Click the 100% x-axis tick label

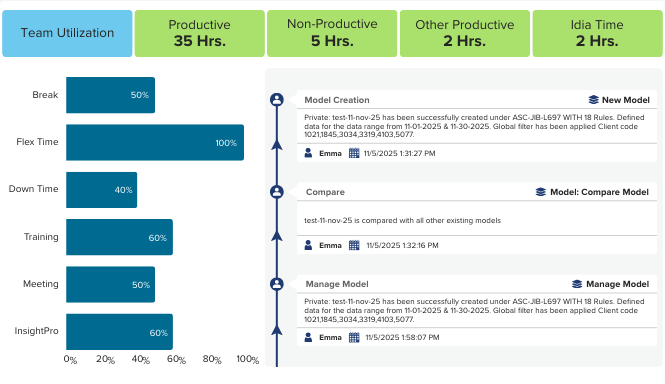click(x=248, y=359)
